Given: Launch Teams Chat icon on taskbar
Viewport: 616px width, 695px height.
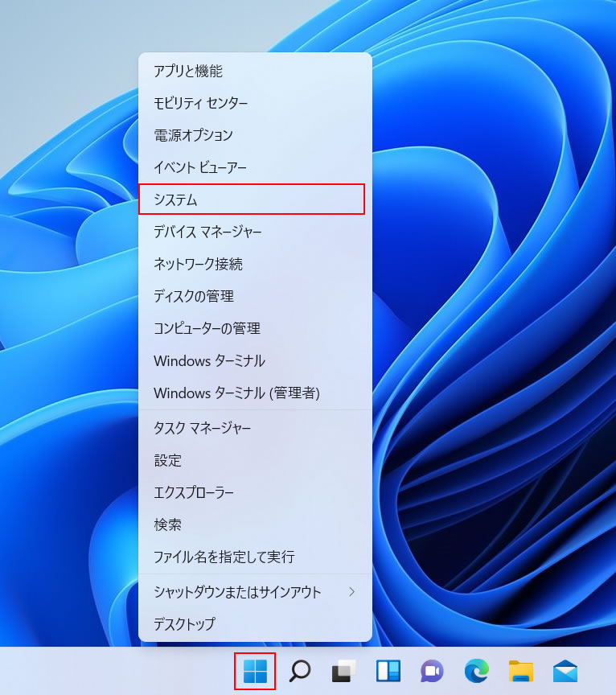Looking at the screenshot, I should [x=432, y=671].
